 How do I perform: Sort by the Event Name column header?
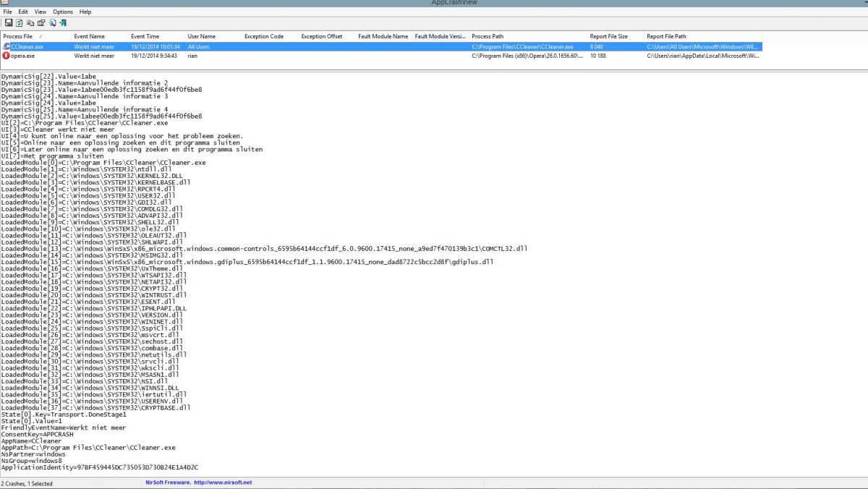click(99, 36)
